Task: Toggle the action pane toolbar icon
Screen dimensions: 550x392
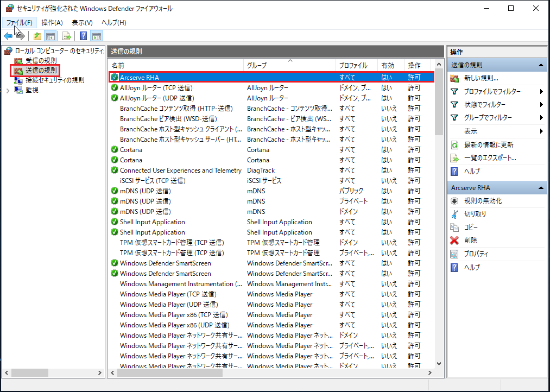Action: [x=97, y=36]
